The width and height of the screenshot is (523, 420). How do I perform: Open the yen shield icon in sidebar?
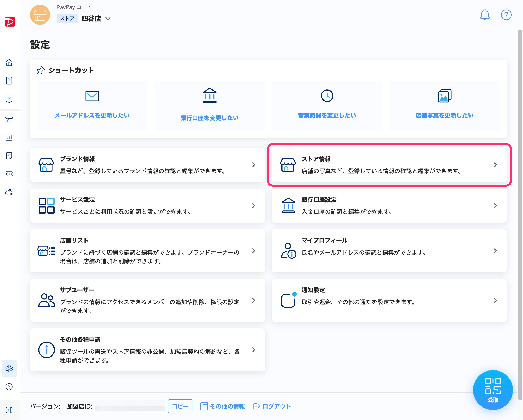click(9, 99)
